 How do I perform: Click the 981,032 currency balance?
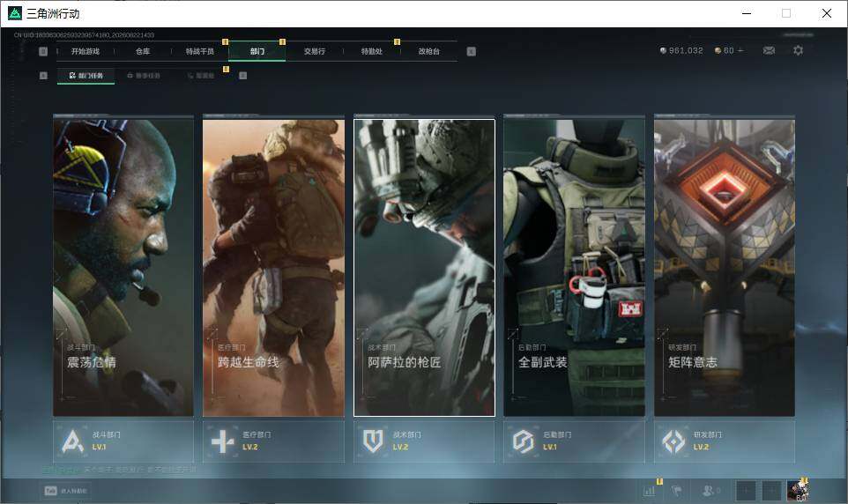pyautogui.click(x=681, y=50)
